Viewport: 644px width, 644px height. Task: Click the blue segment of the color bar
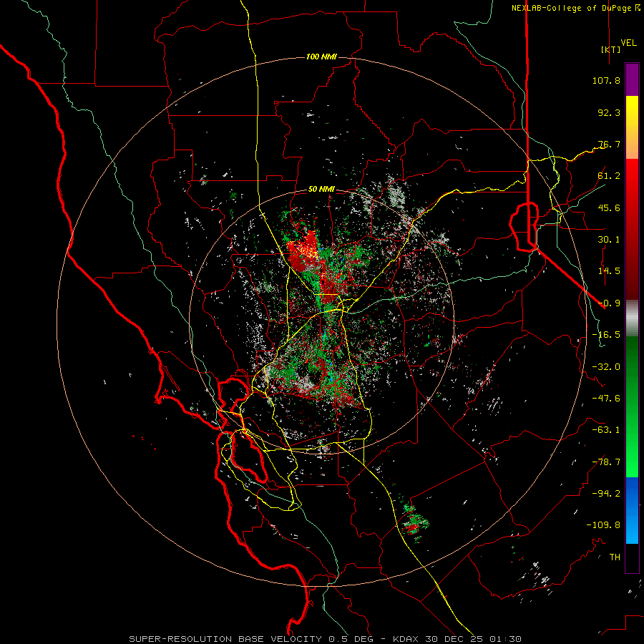[632, 510]
